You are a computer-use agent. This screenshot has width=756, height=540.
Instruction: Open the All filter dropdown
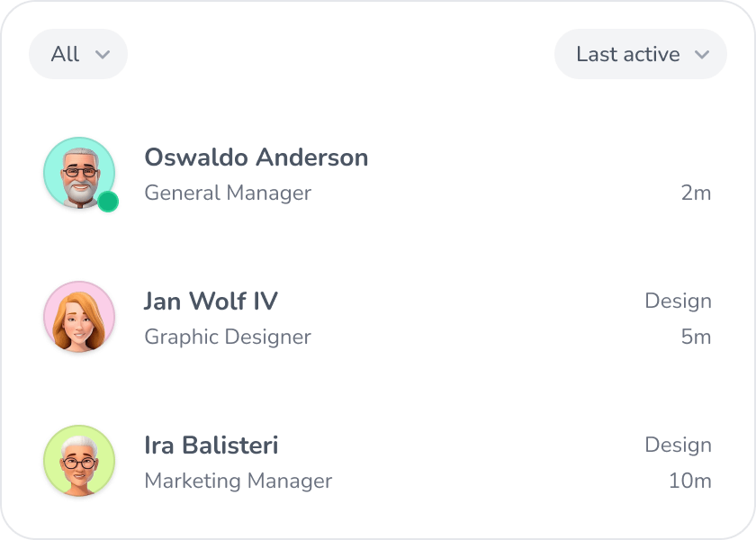(78, 54)
